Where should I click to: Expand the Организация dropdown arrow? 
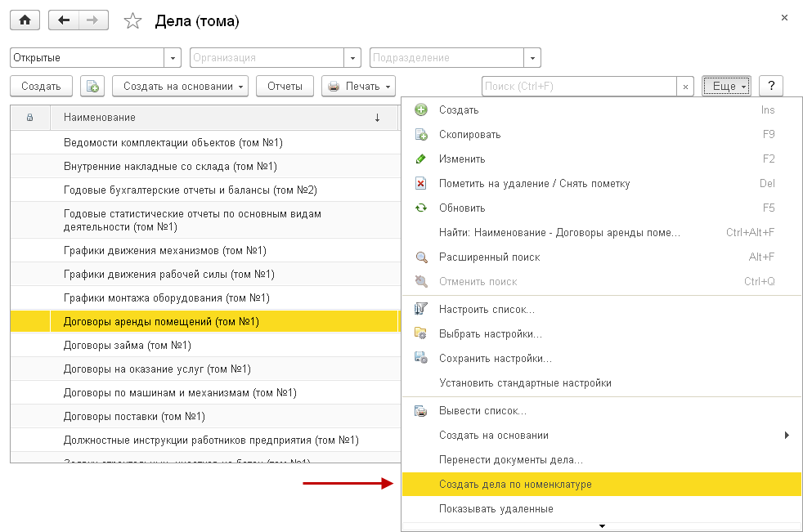353,58
